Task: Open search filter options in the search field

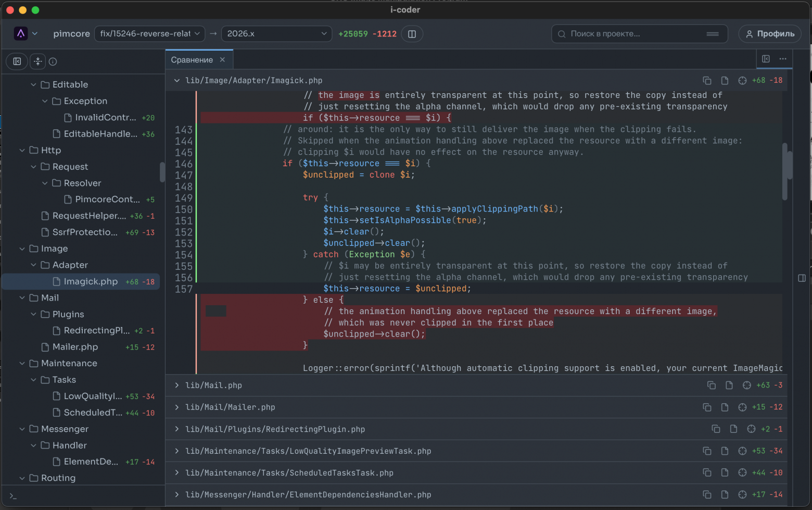Action: [713, 34]
